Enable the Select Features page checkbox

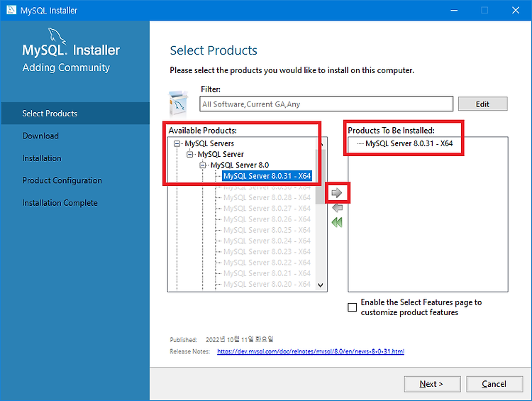click(352, 307)
